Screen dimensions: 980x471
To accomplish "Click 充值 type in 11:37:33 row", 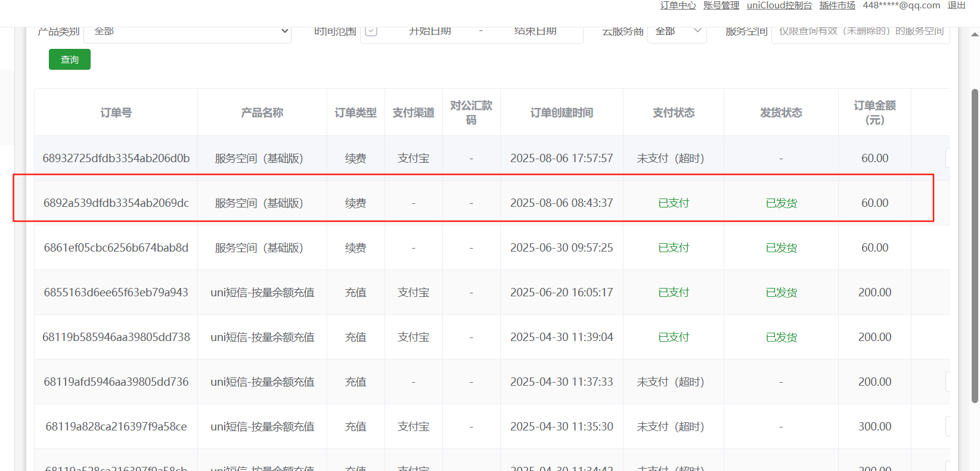I will tap(356, 382).
